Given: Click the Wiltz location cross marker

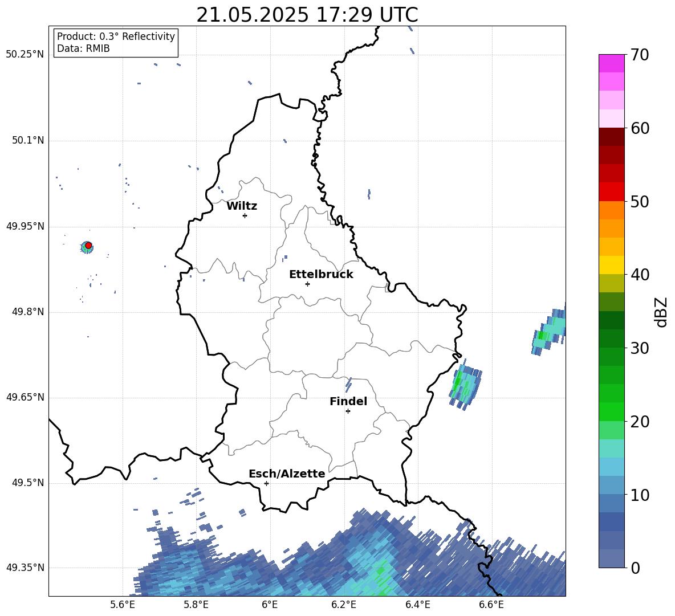Looking at the screenshot, I should coord(245,215).
